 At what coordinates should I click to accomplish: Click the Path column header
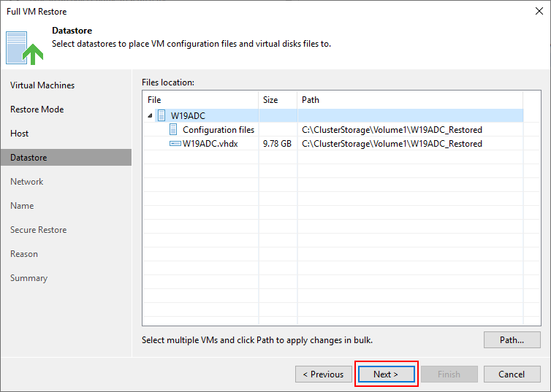point(410,100)
